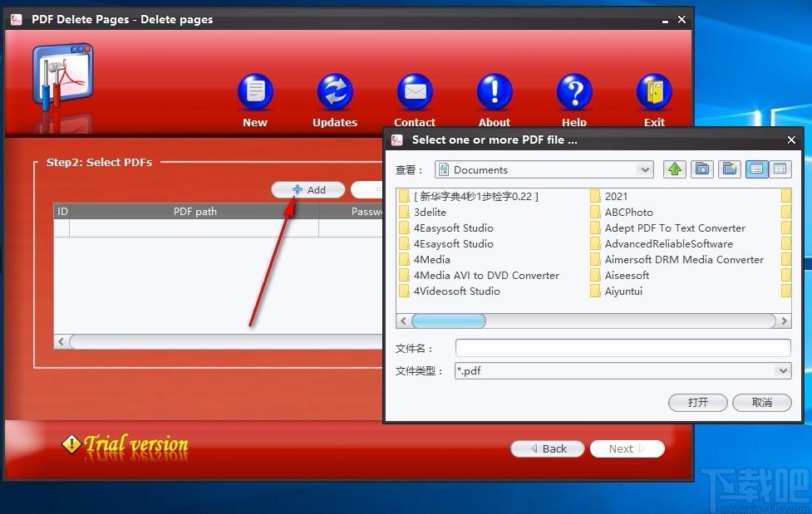Image resolution: width=812 pixels, height=514 pixels.
Task: Click file list scroll left arrow
Action: (403, 321)
